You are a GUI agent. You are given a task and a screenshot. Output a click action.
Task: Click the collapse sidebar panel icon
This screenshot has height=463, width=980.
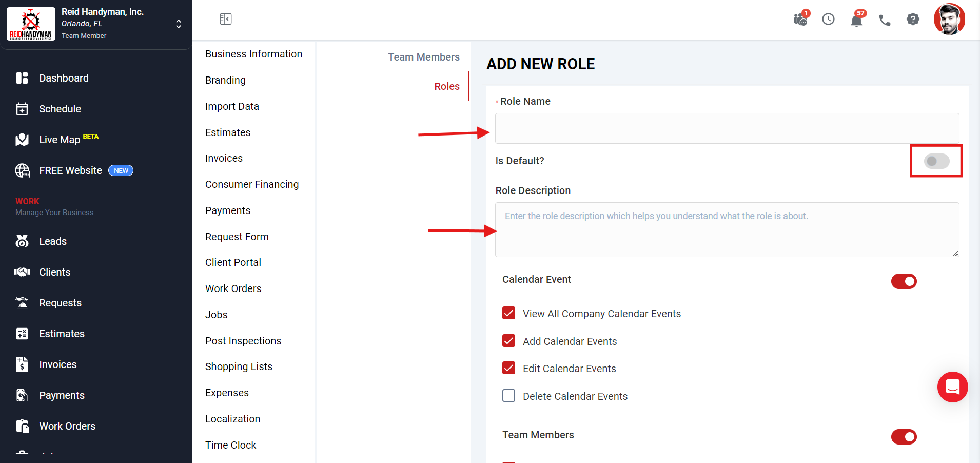click(225, 19)
